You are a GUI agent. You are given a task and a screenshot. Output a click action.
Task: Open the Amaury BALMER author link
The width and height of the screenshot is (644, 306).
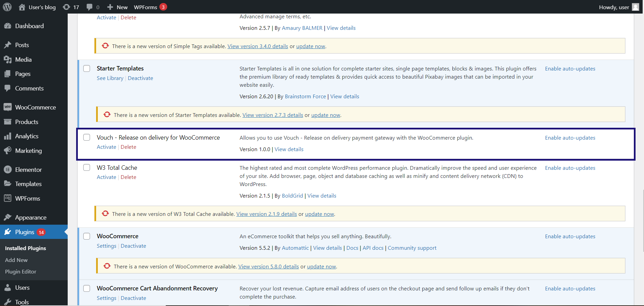pos(302,28)
